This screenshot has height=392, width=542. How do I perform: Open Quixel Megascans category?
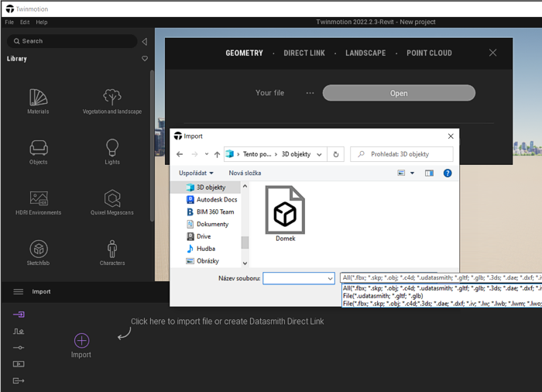click(112, 202)
